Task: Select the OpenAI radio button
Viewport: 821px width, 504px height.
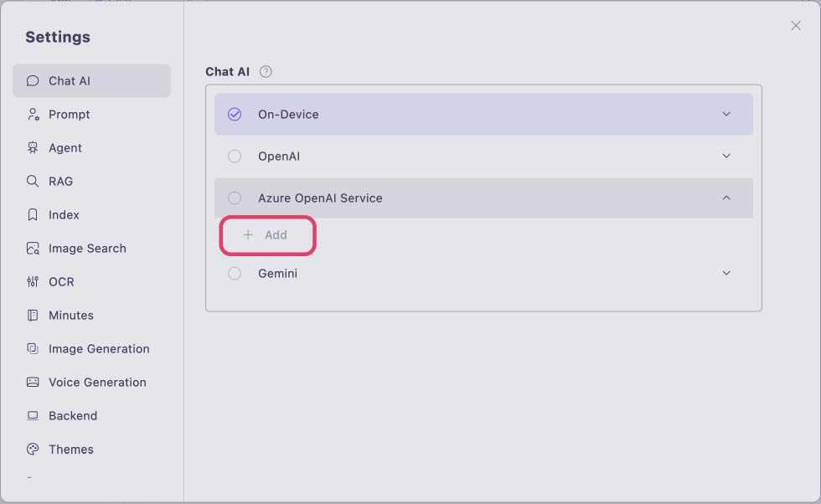Action: point(235,156)
